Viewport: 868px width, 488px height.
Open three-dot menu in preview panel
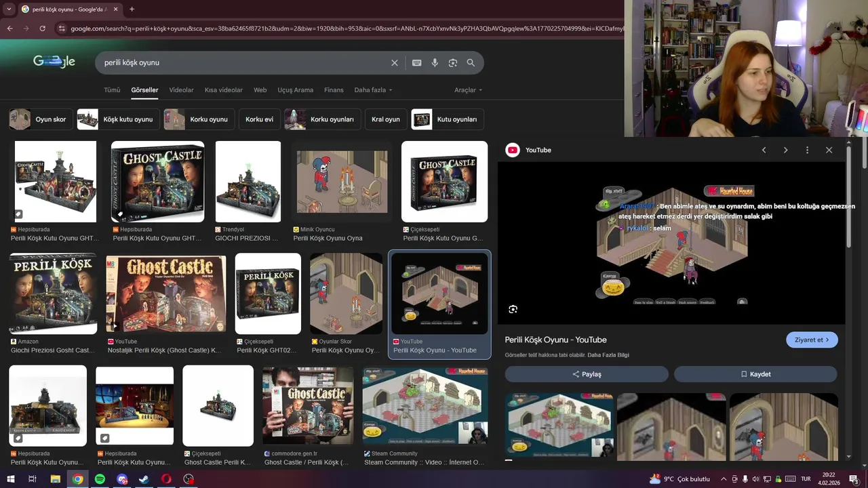click(x=807, y=150)
